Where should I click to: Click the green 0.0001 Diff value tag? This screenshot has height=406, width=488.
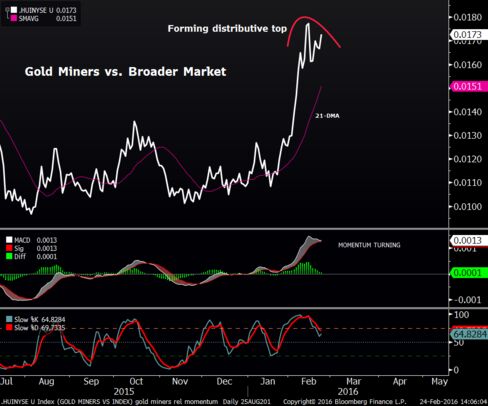468,273
